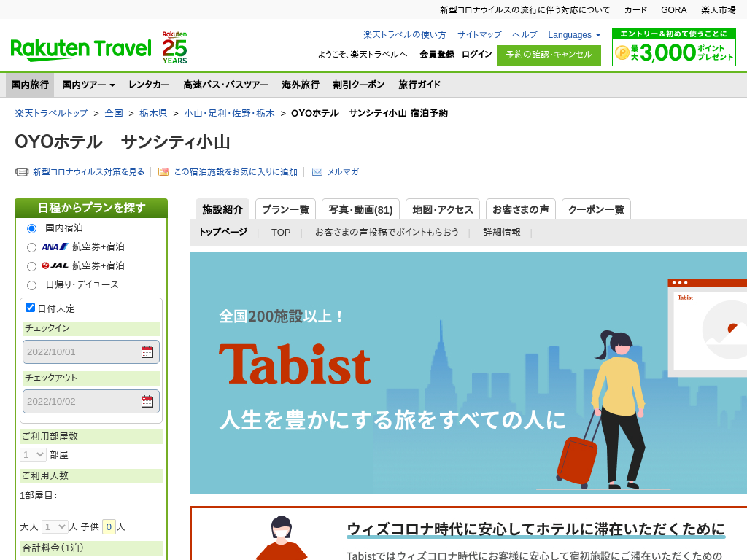Switch to the クーポン一覧 tab
747x560 pixels.
[x=597, y=209]
